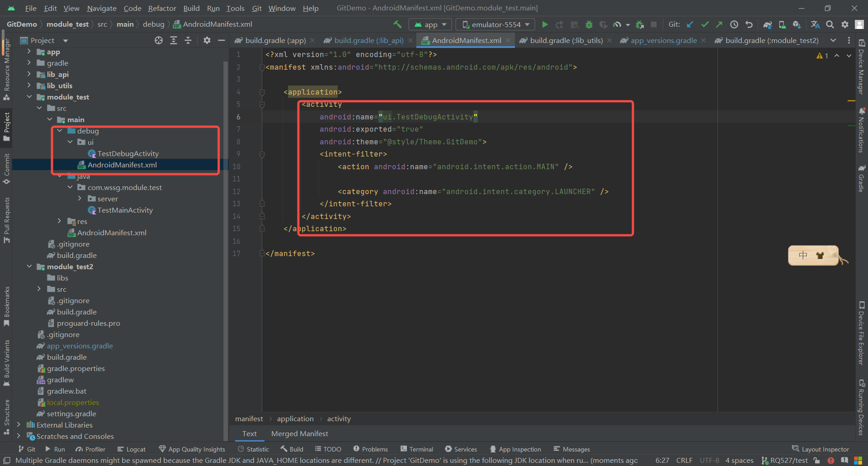
Task: Open the Logcat tool window
Action: click(x=131, y=449)
